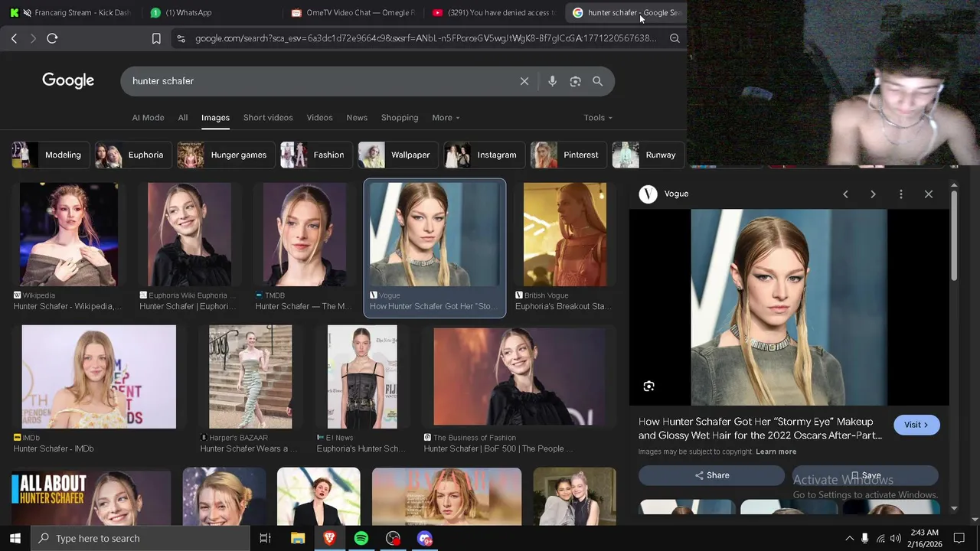Open the British Vogue image result
This screenshot has height=551, width=980.
[x=565, y=234]
